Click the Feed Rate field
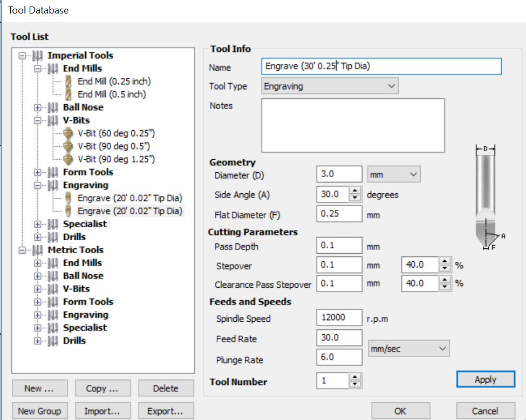Screen dimensions: 526x420 point(339,338)
